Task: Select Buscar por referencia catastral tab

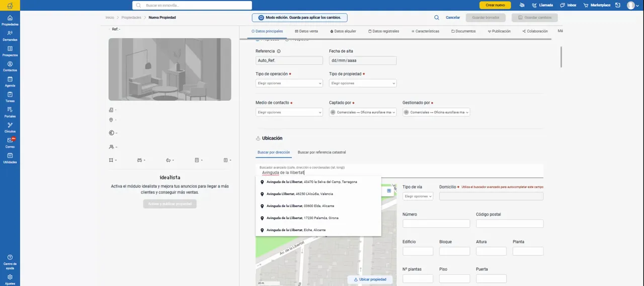Action: coord(321,152)
